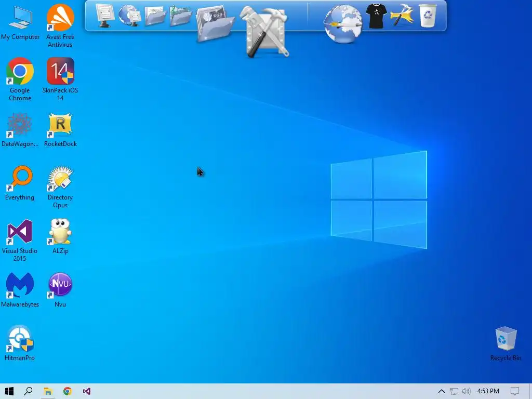Select the Recycle Bin desktop icon

[x=506, y=343]
